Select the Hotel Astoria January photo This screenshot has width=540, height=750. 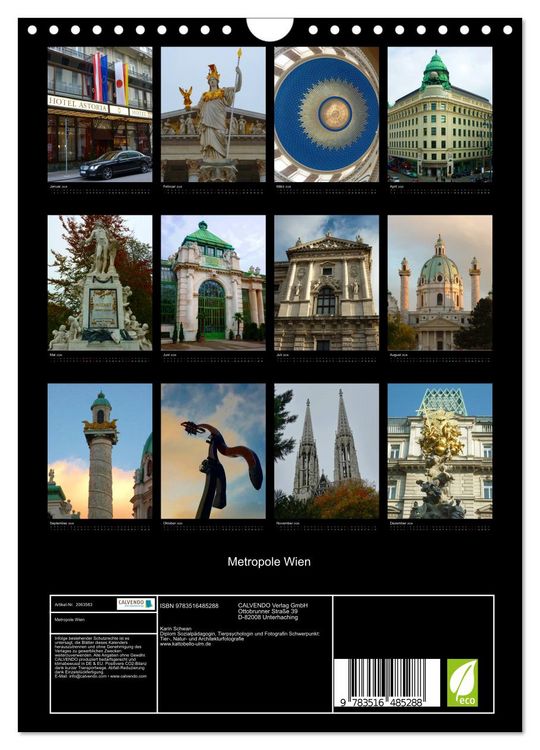tap(100, 114)
